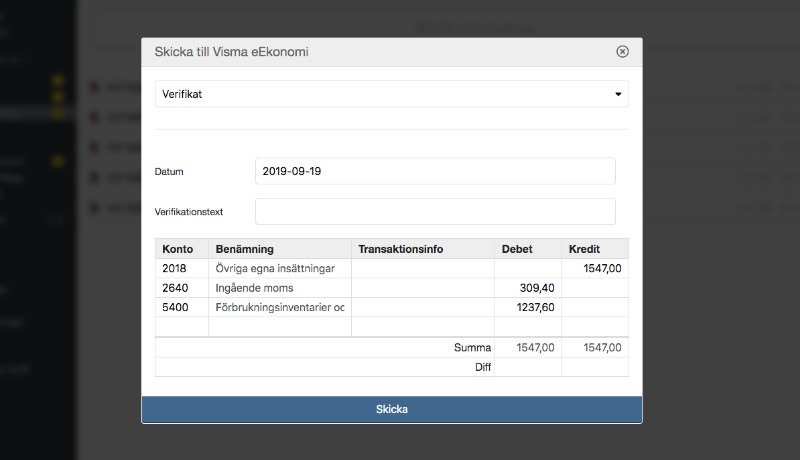Click the Ingående moms cell
The height and width of the screenshot is (460, 800).
[280, 288]
